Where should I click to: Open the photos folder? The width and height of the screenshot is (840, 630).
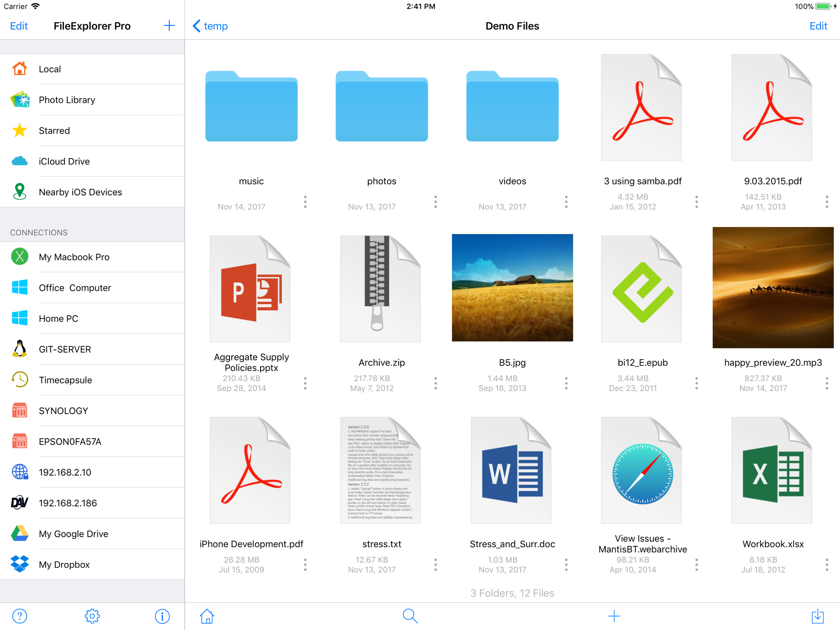pyautogui.click(x=382, y=107)
